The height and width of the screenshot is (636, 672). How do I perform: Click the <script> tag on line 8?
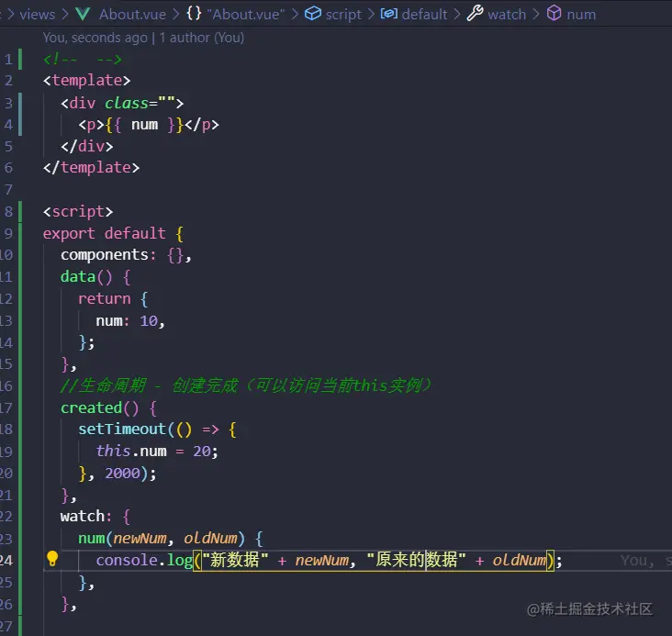click(x=78, y=212)
